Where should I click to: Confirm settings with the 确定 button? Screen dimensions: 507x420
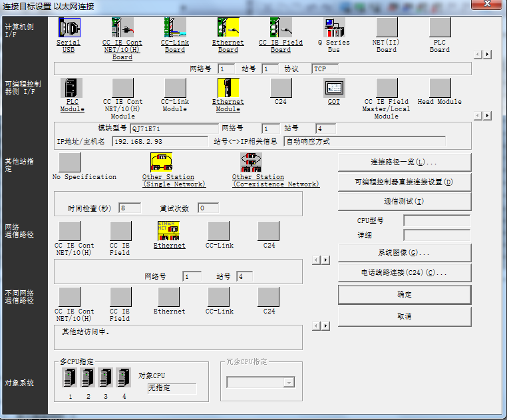tap(404, 294)
